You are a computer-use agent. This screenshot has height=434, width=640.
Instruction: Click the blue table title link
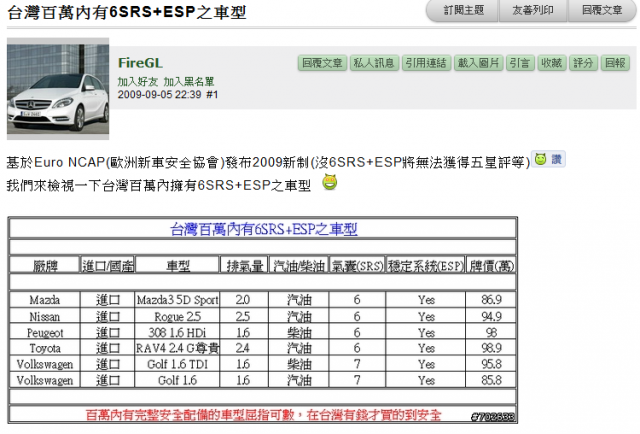point(264,229)
